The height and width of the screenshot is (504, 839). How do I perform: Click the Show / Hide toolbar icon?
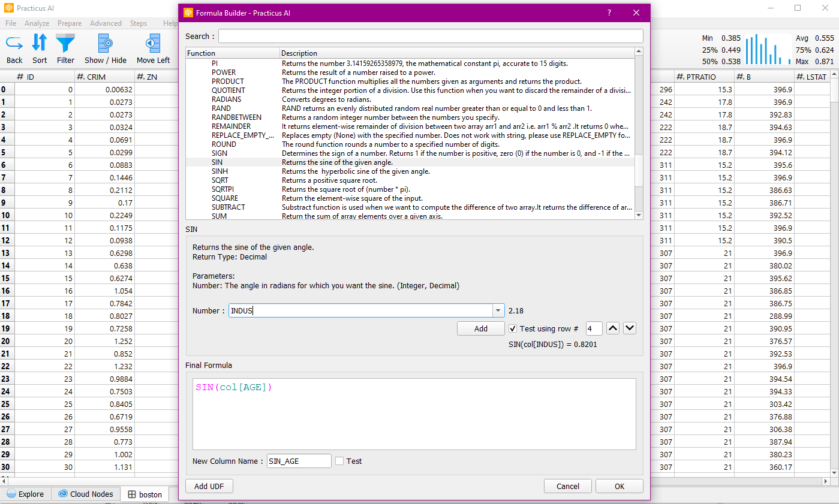106,43
